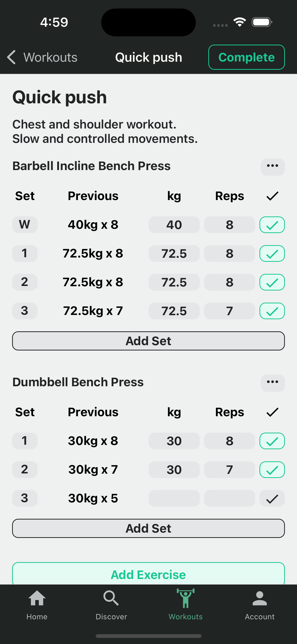Tap the Add Exercise button
Image resolution: width=297 pixels, height=644 pixels.
tap(148, 574)
